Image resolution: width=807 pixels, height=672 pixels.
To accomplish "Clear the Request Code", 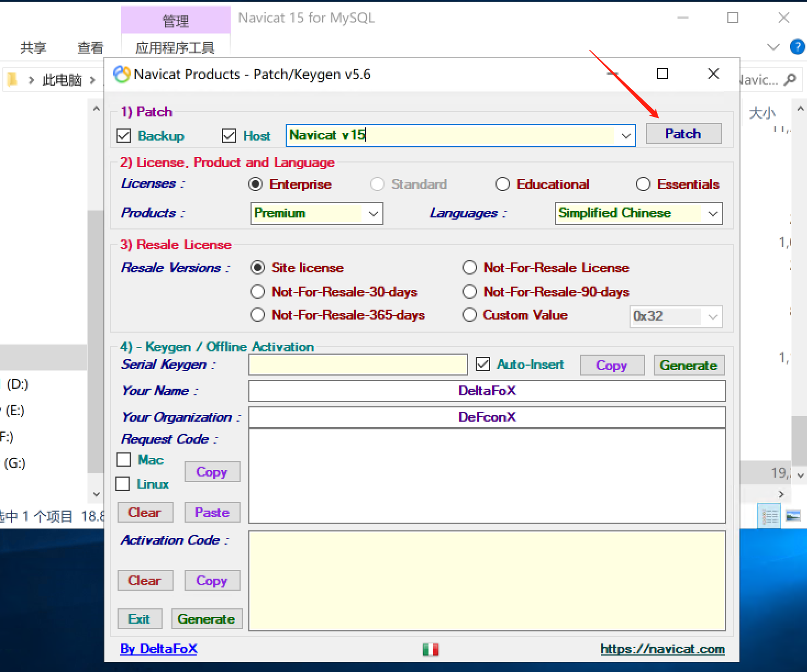I will coord(145,512).
